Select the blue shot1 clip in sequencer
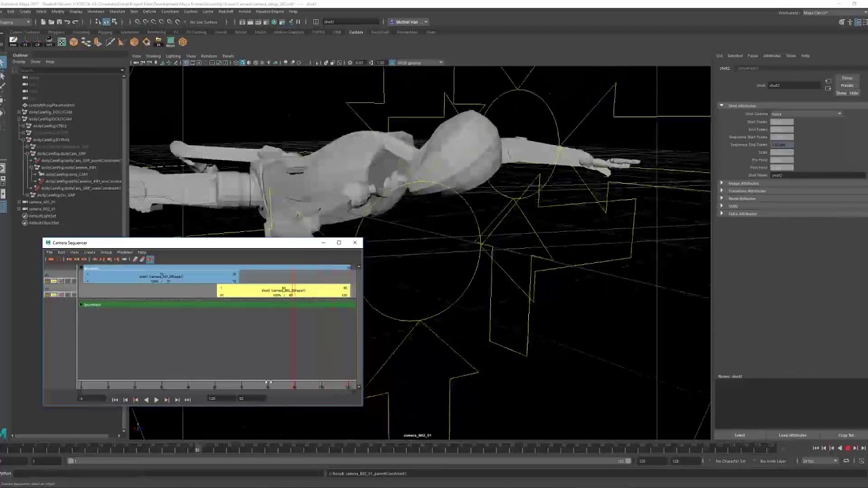 [161, 276]
